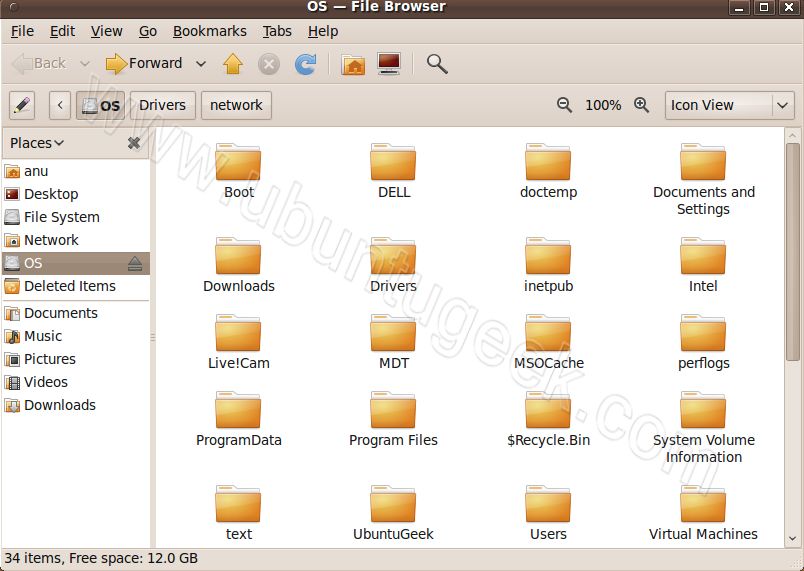Open the doctemp folder
This screenshot has height=571, width=804.
point(548,171)
